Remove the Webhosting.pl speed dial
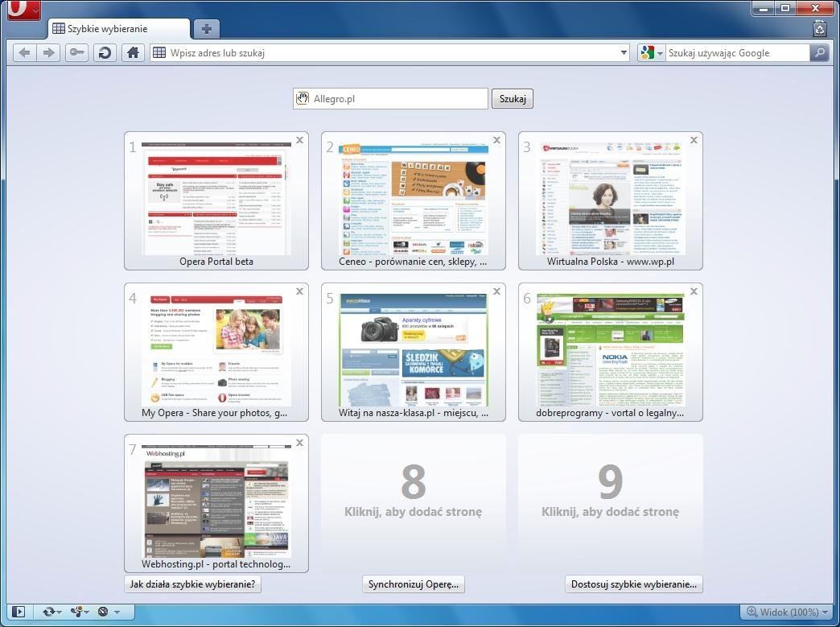 pyautogui.click(x=299, y=443)
